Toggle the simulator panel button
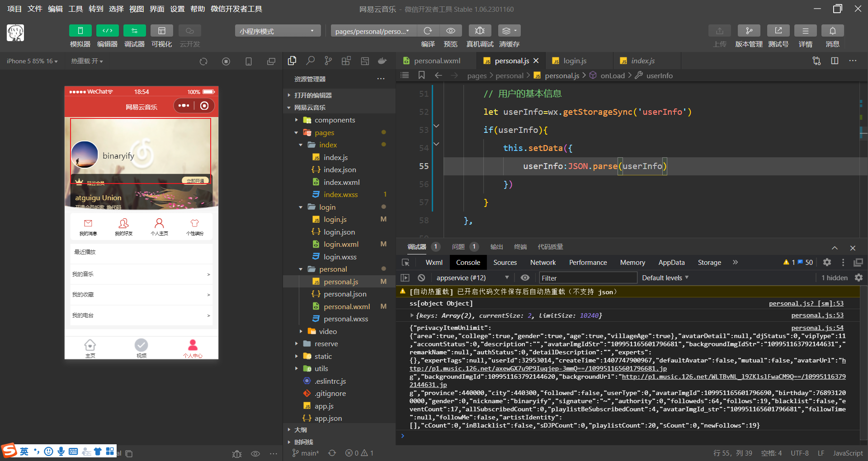Image resolution: width=868 pixels, height=461 pixels. tap(80, 30)
